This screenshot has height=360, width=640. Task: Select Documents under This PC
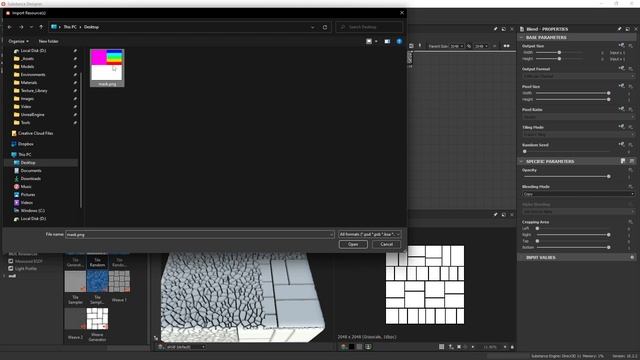pyautogui.click(x=31, y=171)
